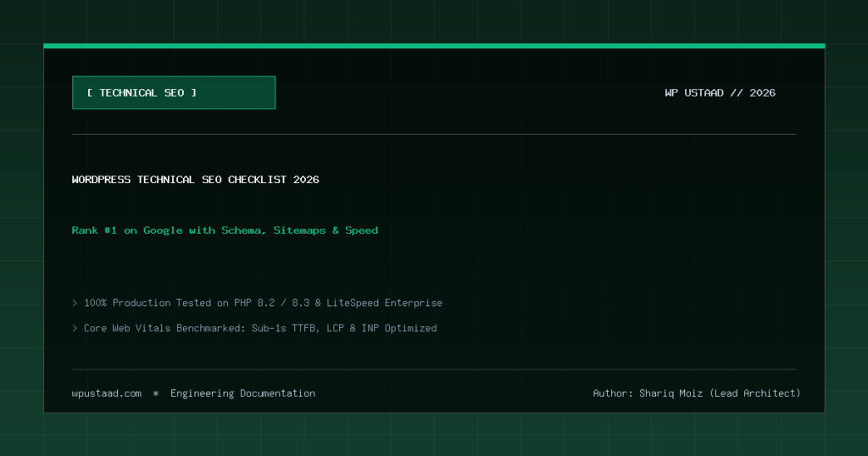
Task: Click the chevron before Core Web Vitals
Action: pos(75,328)
